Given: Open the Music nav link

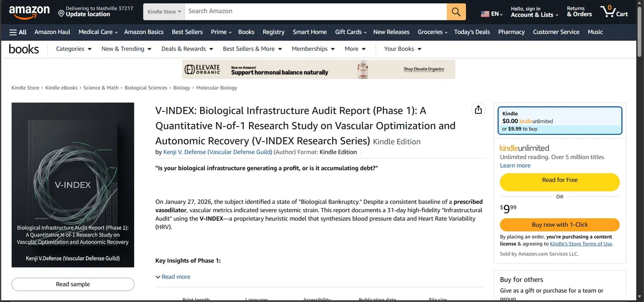Looking at the screenshot, I should [595, 32].
